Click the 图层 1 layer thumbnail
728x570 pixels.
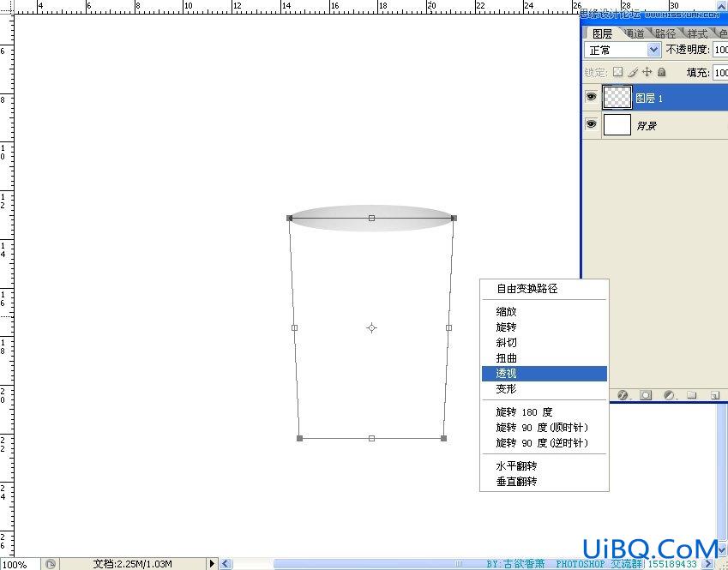(617, 98)
